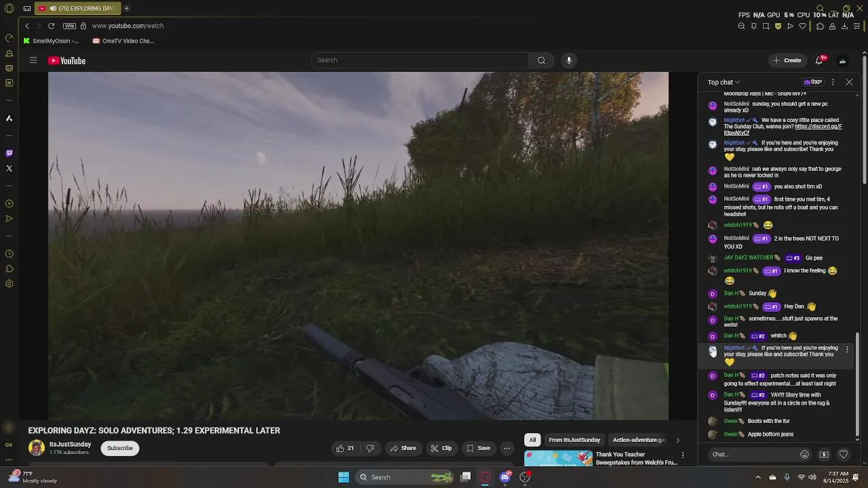This screenshot has height=488, width=868.
Task: Open the X (Twitter) sidebar icon
Action: click(9, 168)
